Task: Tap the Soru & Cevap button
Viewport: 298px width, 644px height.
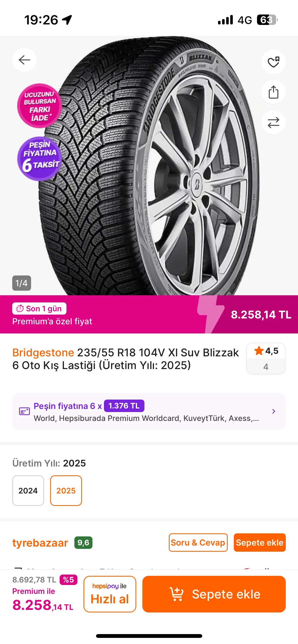Action: click(198, 543)
